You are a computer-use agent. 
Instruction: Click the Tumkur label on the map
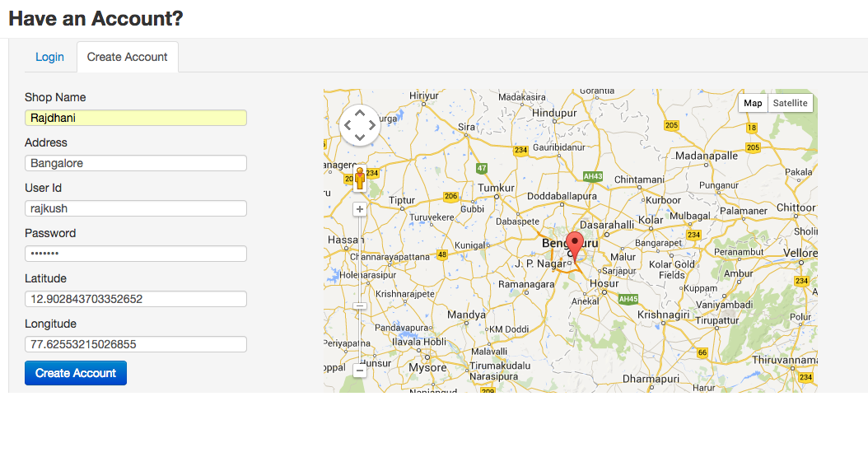click(x=496, y=188)
